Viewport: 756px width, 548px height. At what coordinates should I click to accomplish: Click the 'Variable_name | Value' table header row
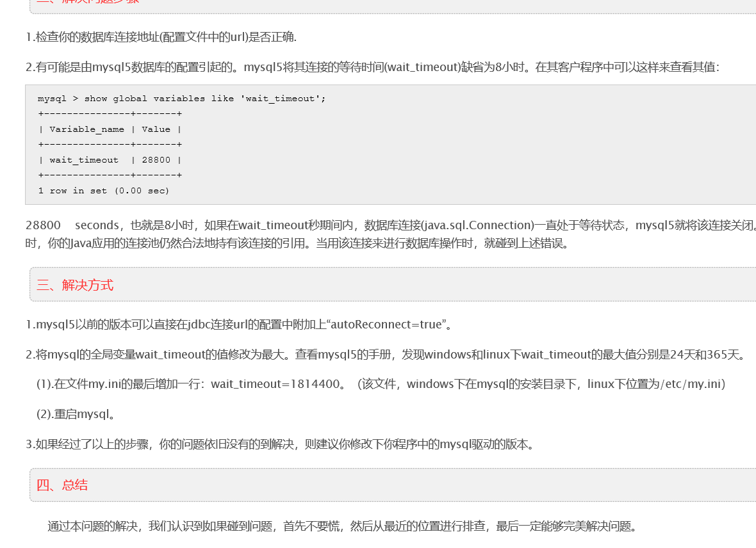pos(110,129)
